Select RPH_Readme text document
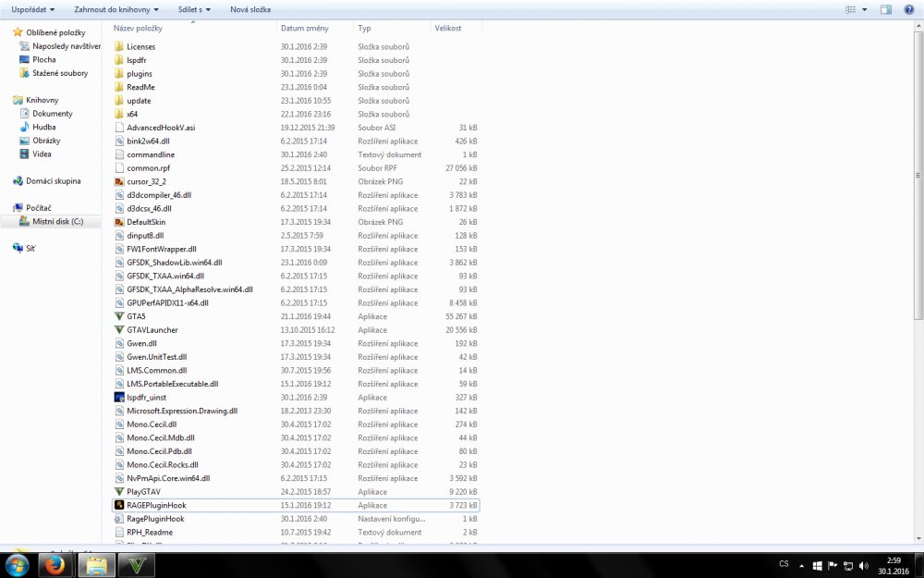 pos(150,532)
